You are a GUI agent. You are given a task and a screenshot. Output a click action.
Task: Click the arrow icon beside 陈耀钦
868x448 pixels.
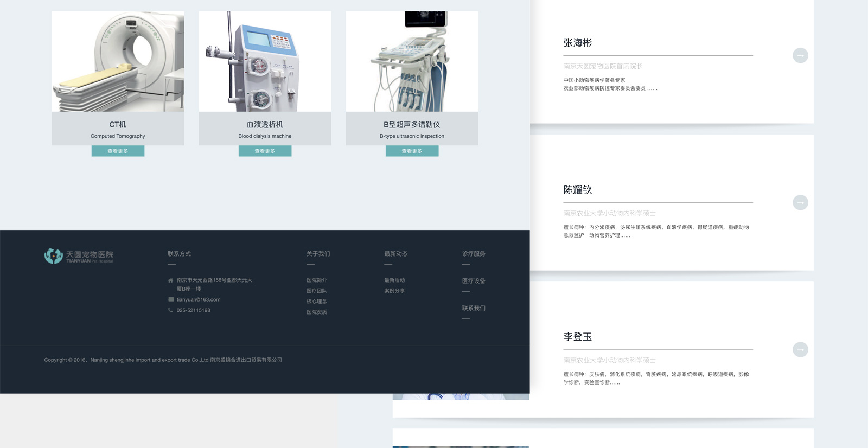click(x=800, y=202)
